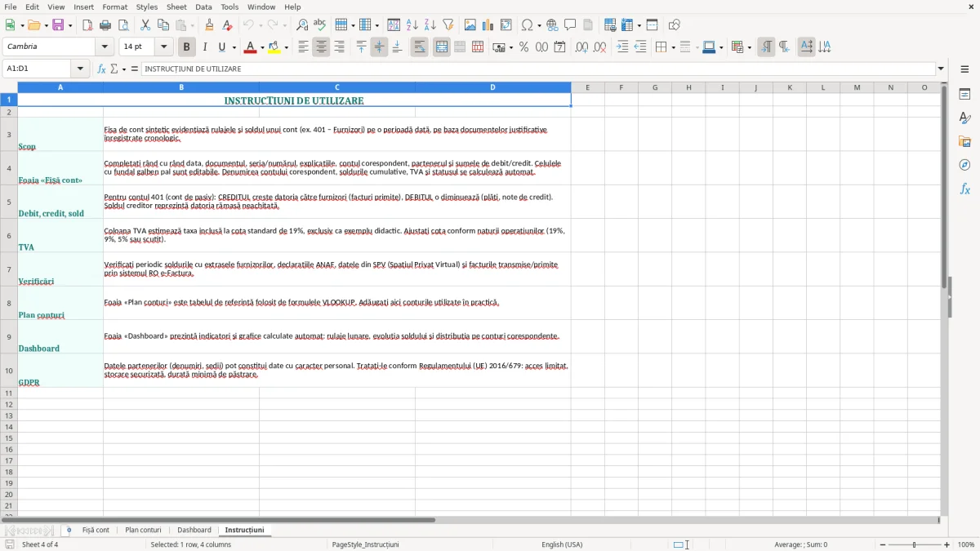
Task: Cut the selected cells
Action: (x=145, y=25)
